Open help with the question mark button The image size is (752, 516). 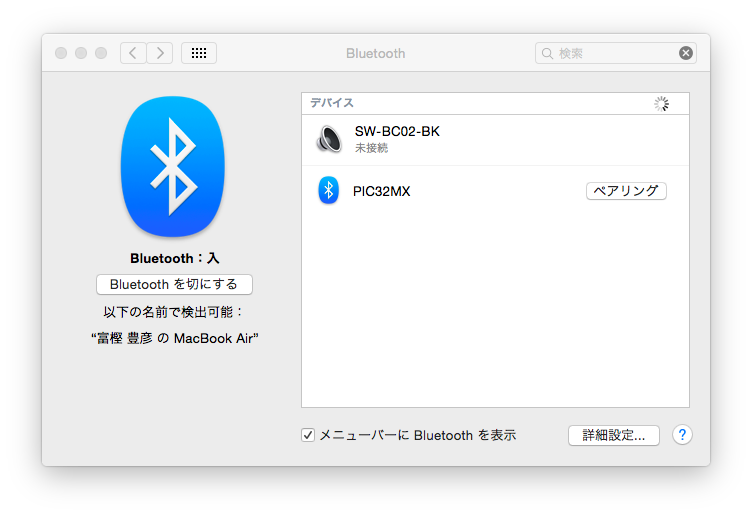coord(682,435)
